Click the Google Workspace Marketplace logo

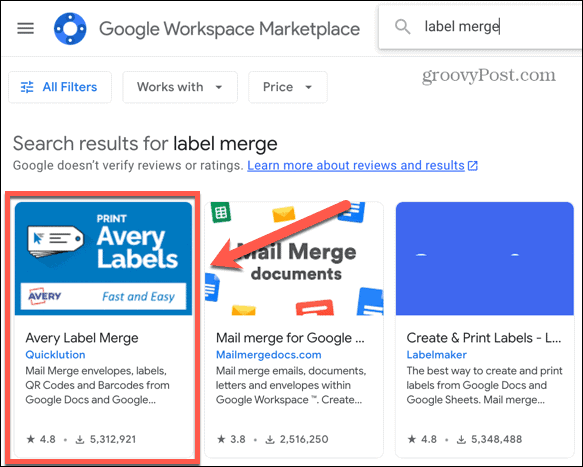coord(70,29)
